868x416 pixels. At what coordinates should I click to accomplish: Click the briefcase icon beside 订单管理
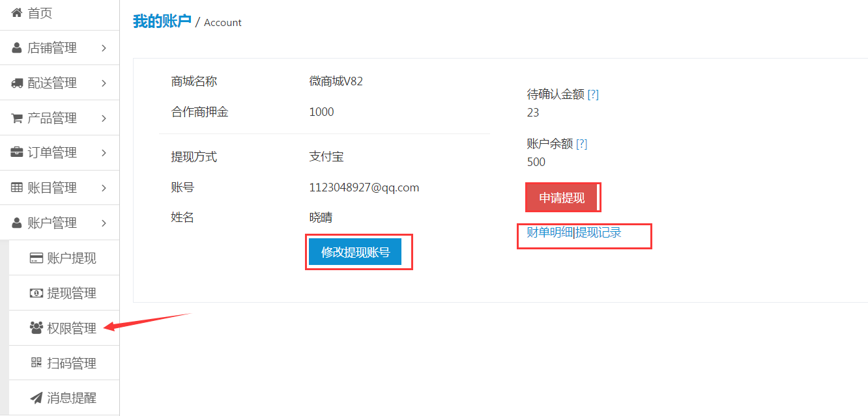point(17,152)
